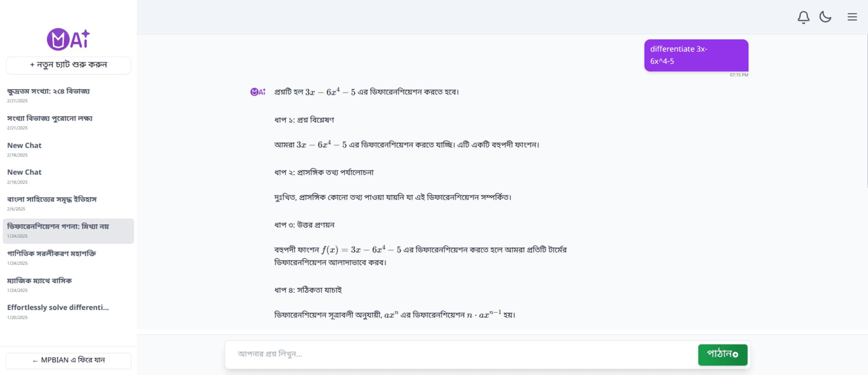Image resolution: width=868 pixels, height=375 pixels.
Task: Open the "ম্যাজিক ম্যাথে বাসিক" chat
Action: click(x=39, y=281)
